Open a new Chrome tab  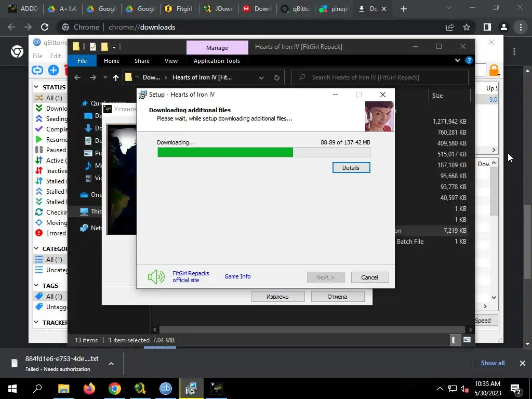403,9
